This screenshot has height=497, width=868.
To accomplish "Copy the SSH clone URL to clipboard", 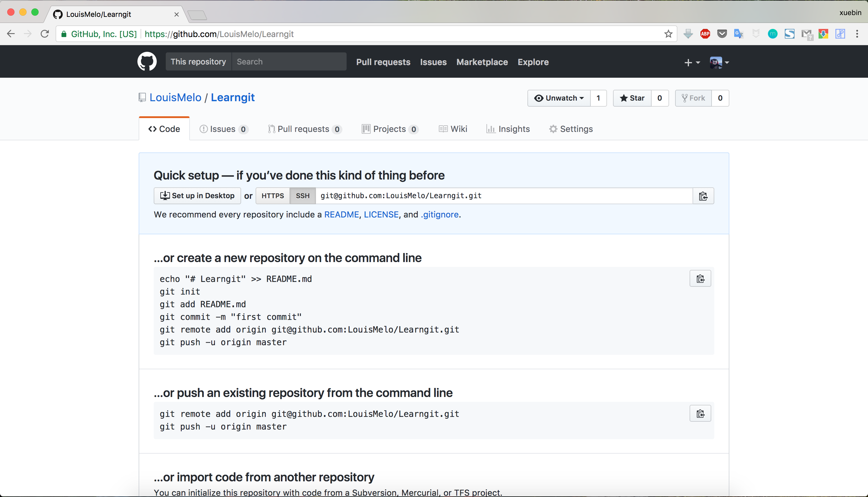I will click(703, 196).
